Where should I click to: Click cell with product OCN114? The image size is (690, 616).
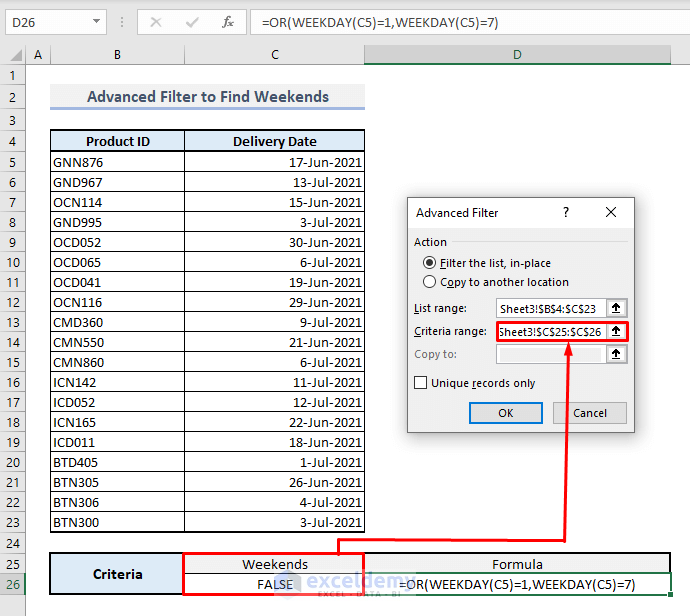pos(117,202)
